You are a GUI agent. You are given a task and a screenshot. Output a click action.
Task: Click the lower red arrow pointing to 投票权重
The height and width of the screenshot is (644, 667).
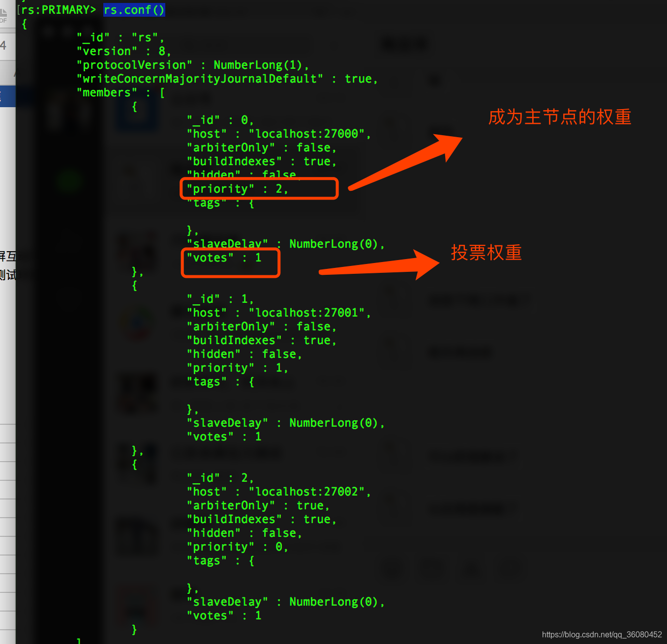(379, 264)
